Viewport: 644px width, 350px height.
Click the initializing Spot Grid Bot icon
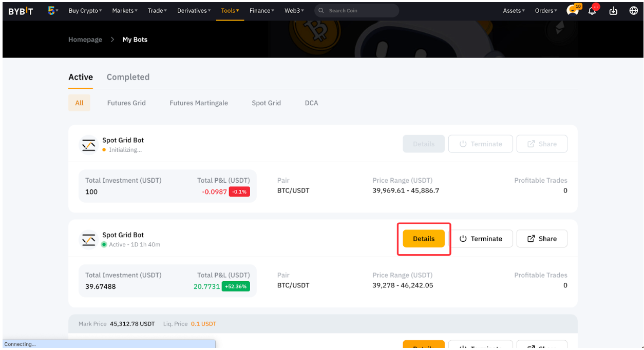[x=89, y=145]
